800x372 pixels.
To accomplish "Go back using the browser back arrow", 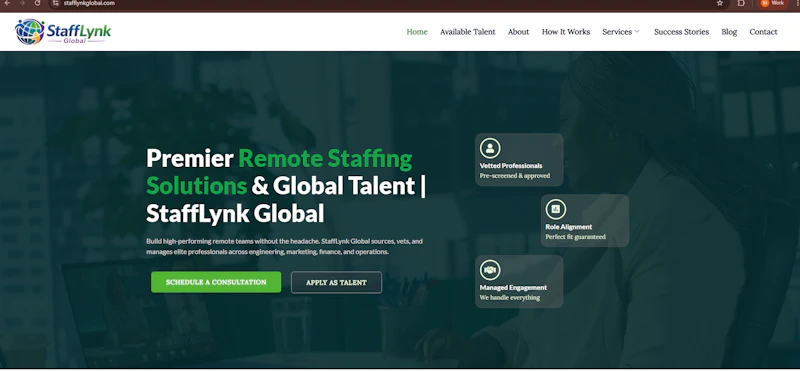I will click(7, 3).
